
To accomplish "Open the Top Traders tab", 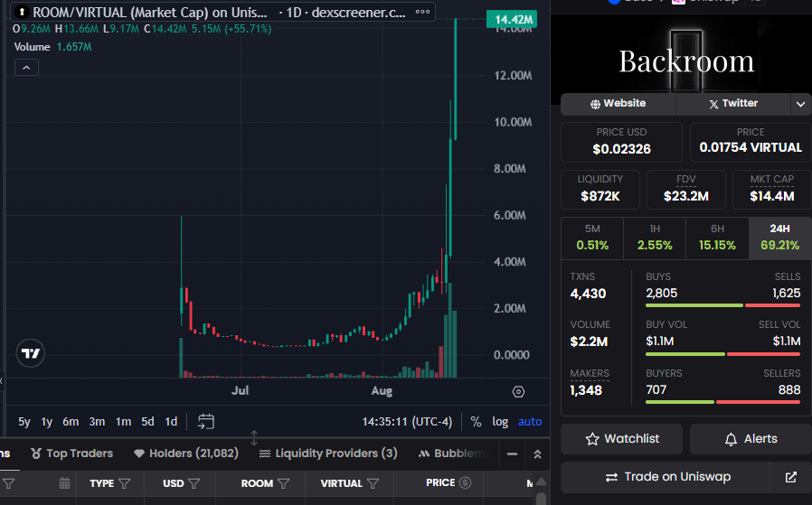I will (72, 454).
